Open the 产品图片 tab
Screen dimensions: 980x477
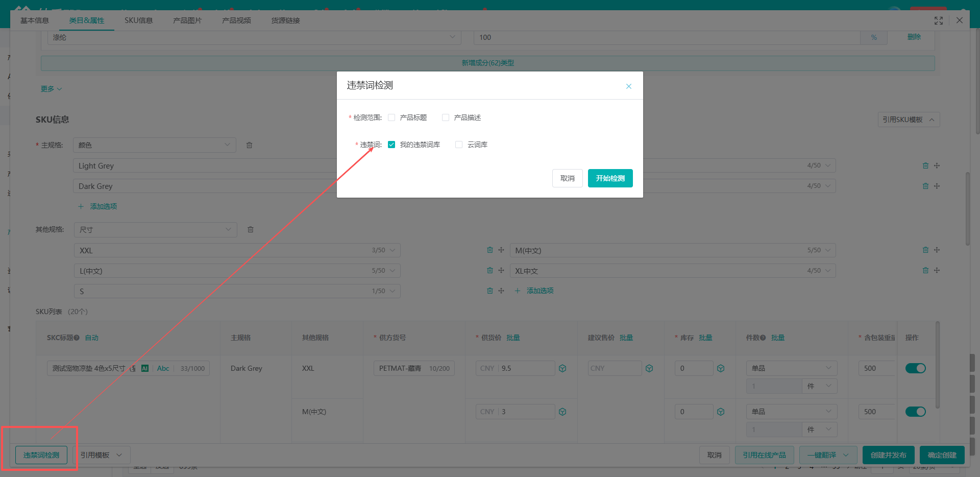click(187, 20)
